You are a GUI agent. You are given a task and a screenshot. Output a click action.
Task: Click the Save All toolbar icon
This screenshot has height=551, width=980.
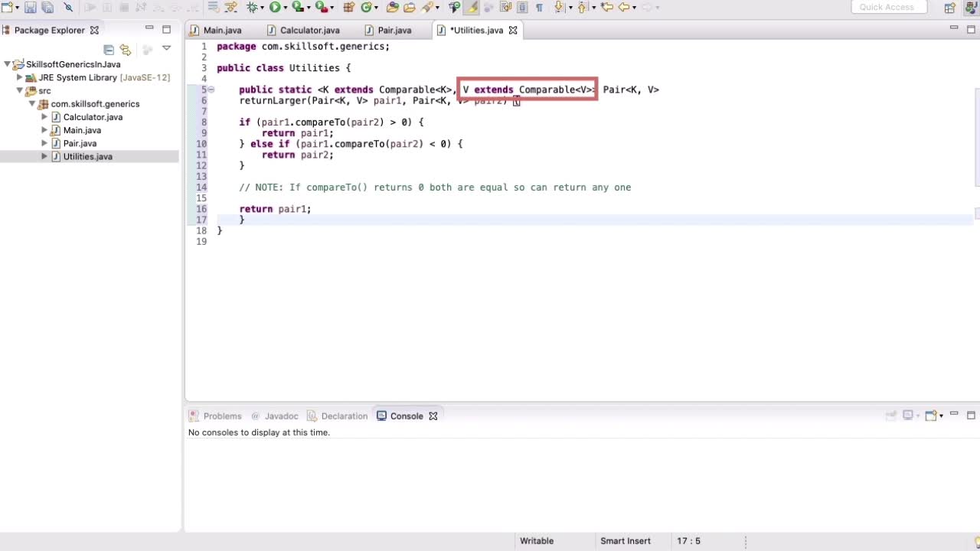pos(47,8)
